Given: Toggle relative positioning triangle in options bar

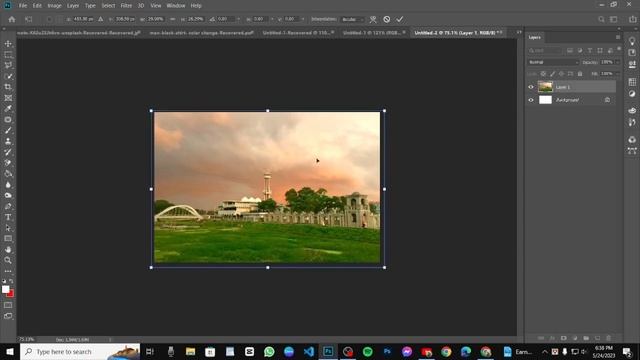Looking at the screenshot, I should pyautogui.click(x=100, y=19).
